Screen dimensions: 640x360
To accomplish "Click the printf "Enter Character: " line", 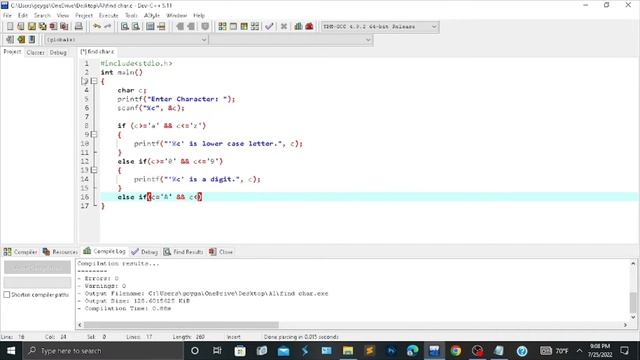I will pyautogui.click(x=176, y=99).
